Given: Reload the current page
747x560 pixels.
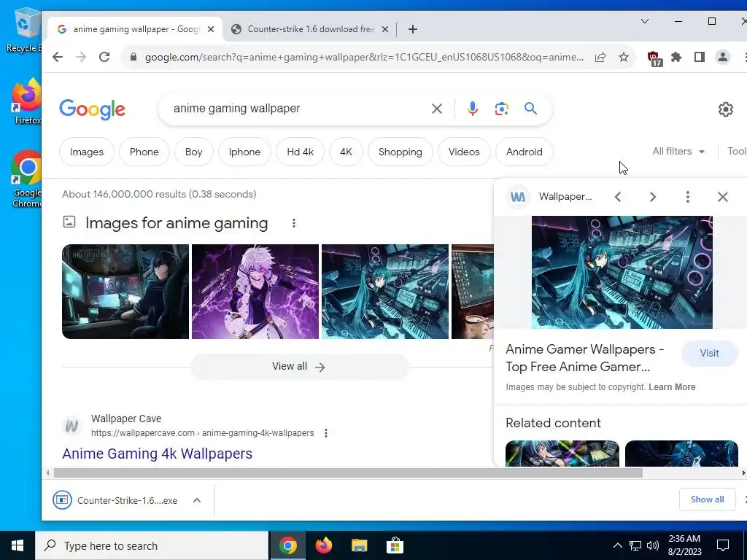Looking at the screenshot, I should [104, 57].
